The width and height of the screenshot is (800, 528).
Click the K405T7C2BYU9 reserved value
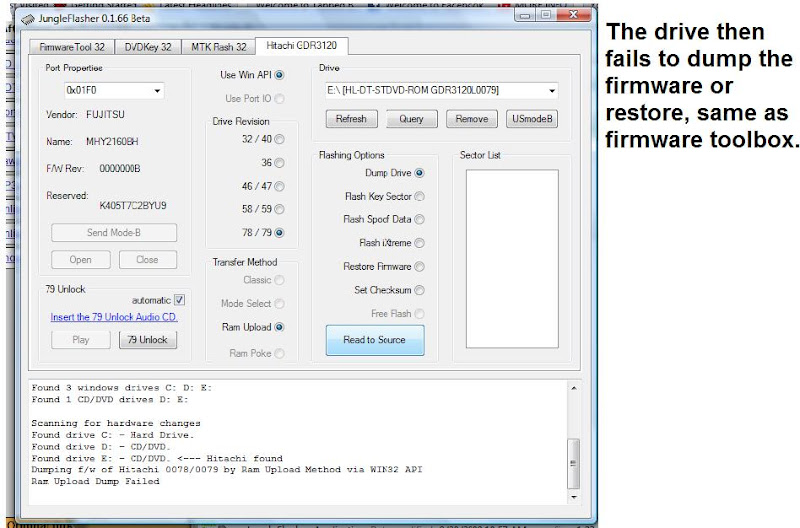[x=133, y=206]
